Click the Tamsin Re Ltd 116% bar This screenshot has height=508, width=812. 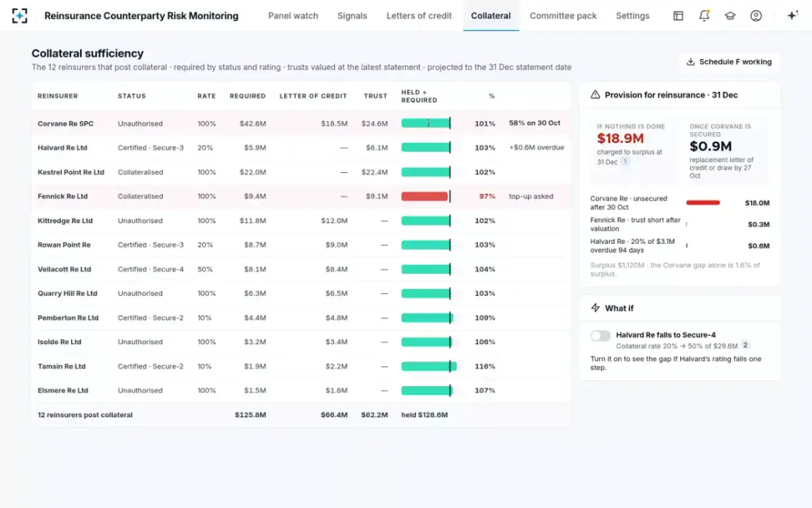coord(429,366)
